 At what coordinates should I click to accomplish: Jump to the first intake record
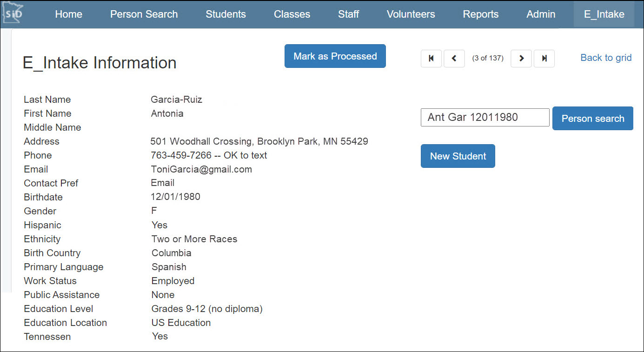tap(431, 58)
